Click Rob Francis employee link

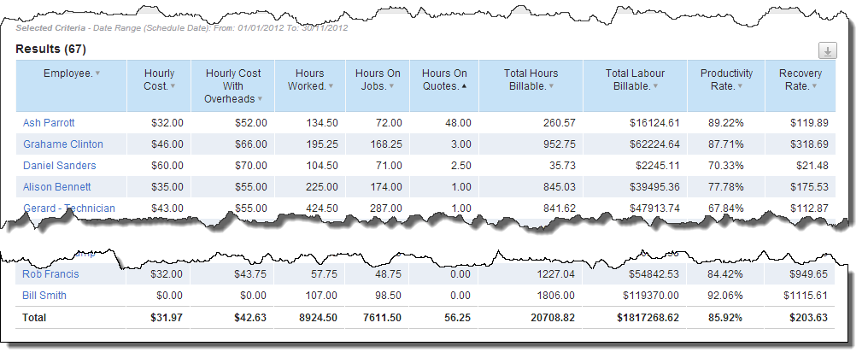[x=52, y=274]
